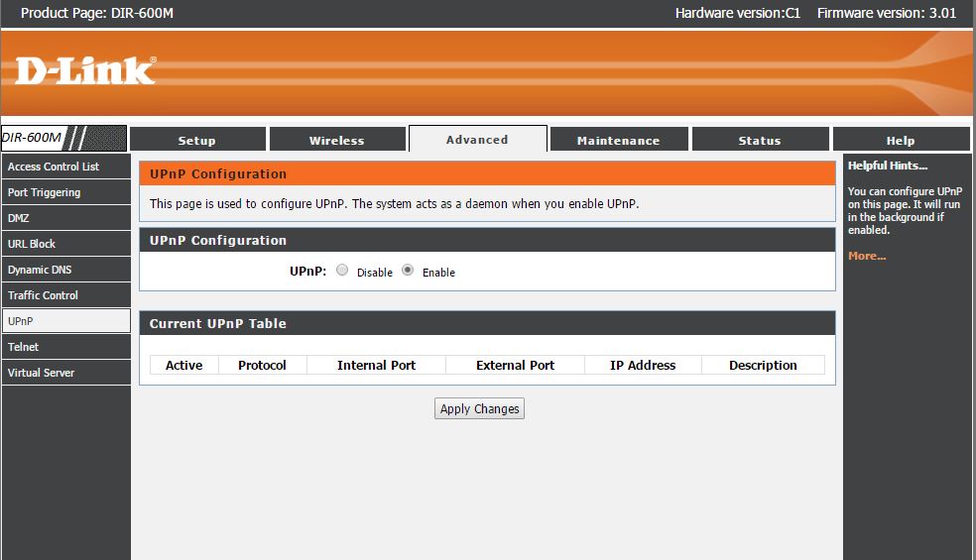Viewport: 976px width, 560px height.
Task: Go to the DMZ page
Action: coord(66,218)
